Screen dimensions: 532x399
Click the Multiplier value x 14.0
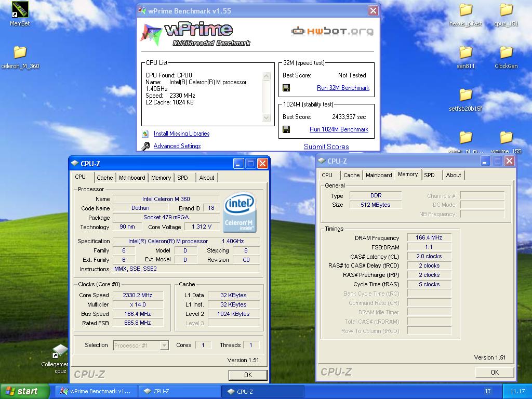[138, 304]
